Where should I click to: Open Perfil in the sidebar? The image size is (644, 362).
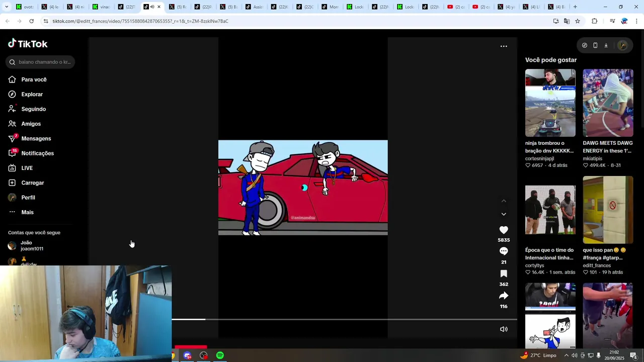(28, 198)
